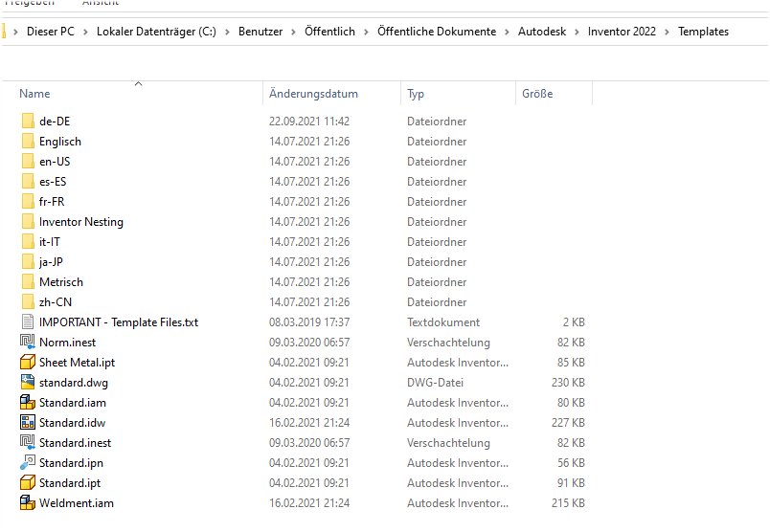Click the 215 KB size cell
The height and width of the screenshot is (532, 770).
[568, 502]
